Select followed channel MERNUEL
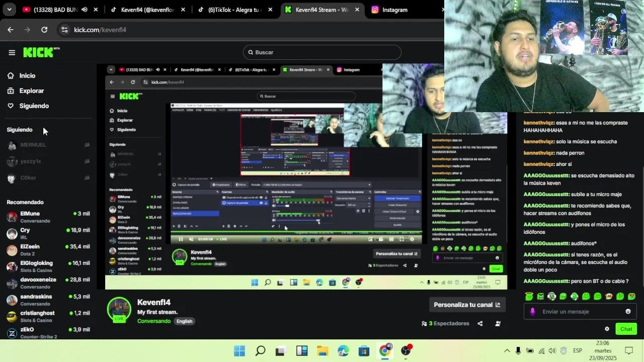This screenshot has height=362, width=644. pyautogui.click(x=48, y=145)
